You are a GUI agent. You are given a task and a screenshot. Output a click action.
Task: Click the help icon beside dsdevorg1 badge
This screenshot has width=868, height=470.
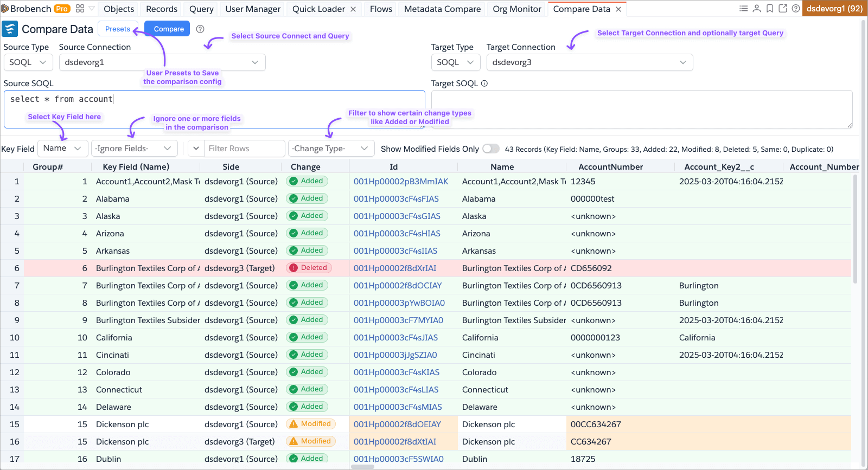tap(795, 9)
